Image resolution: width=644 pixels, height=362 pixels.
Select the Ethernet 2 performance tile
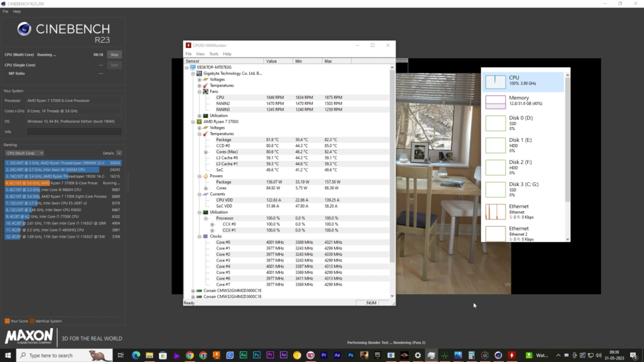tap(524, 234)
